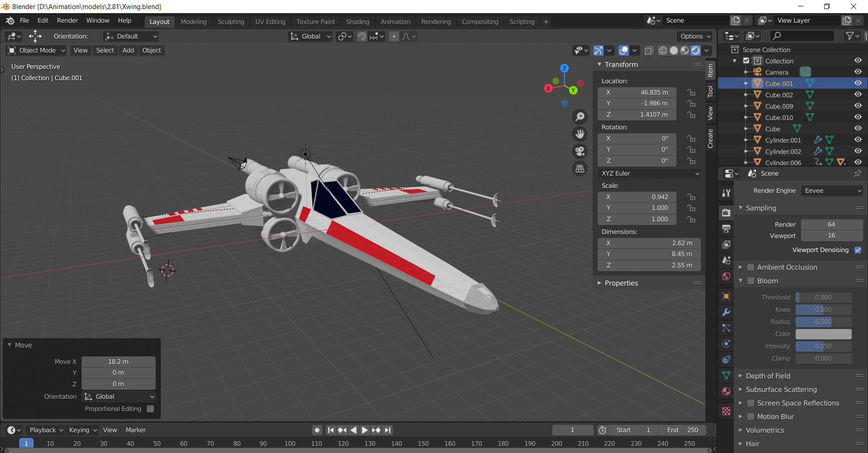Open the Render menu
Screen dimensions: 868x453
click(x=67, y=20)
